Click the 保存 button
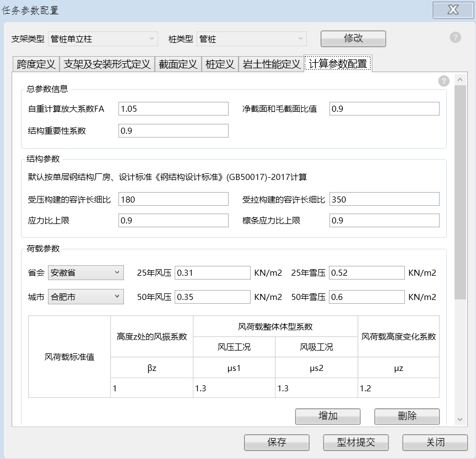Screen dimensions: 476x459 click(277, 442)
